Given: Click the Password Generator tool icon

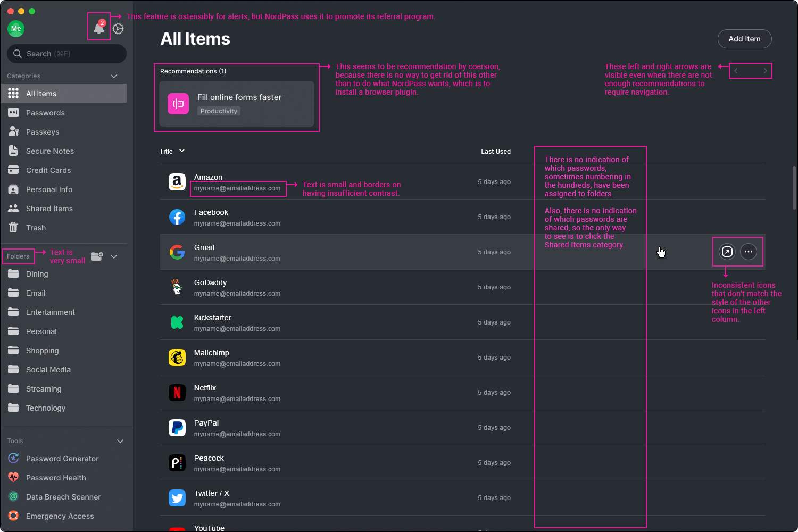Looking at the screenshot, I should coord(14,459).
